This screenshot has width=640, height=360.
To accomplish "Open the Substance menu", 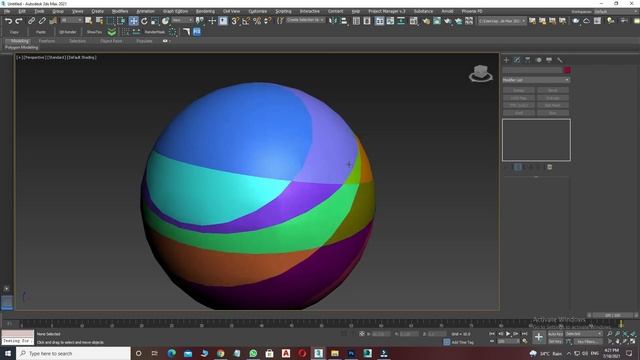I will 423,11.
